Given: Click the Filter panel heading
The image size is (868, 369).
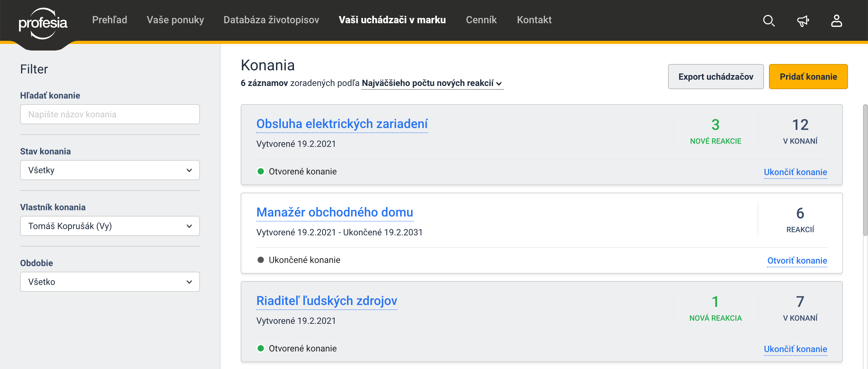Looking at the screenshot, I should (34, 69).
